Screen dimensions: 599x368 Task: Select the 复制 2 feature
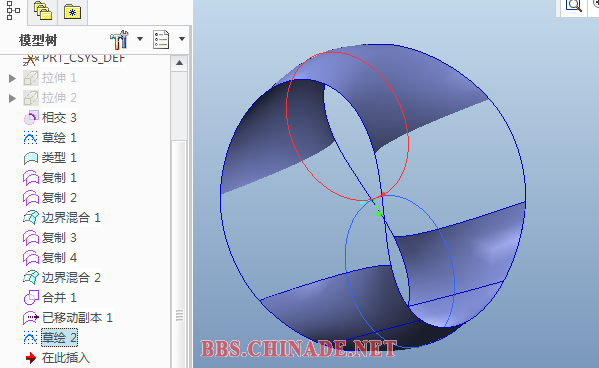(59, 198)
